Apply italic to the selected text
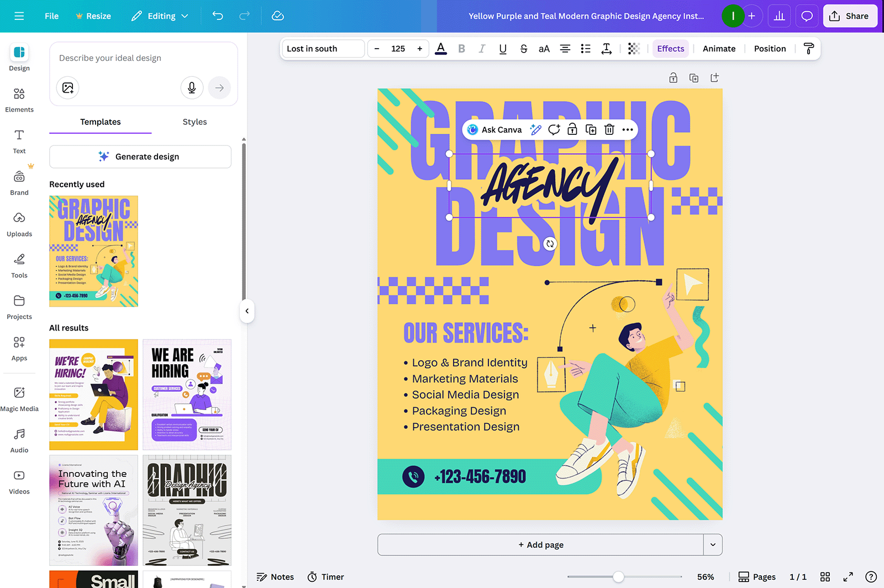Viewport: 884px width, 588px height. [x=482, y=49]
